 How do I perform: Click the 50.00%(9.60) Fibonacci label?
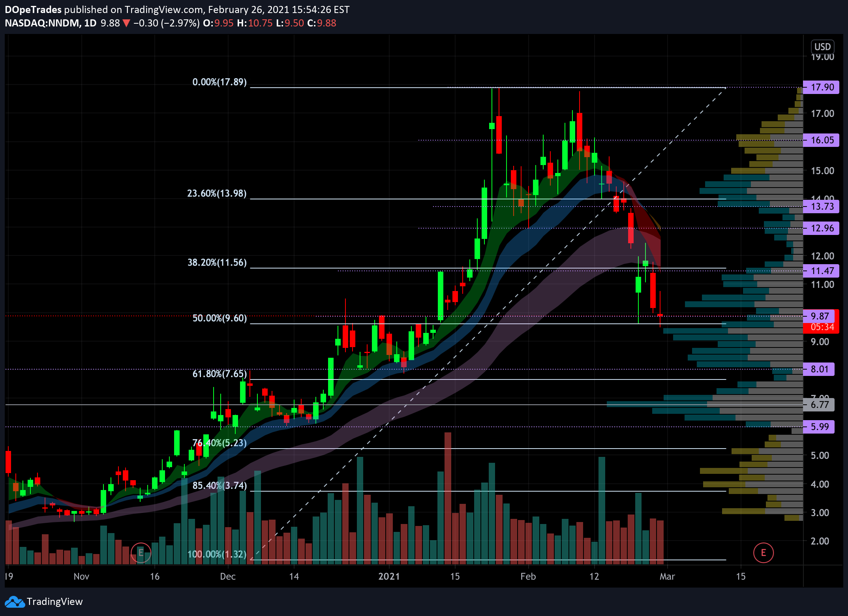click(x=220, y=318)
